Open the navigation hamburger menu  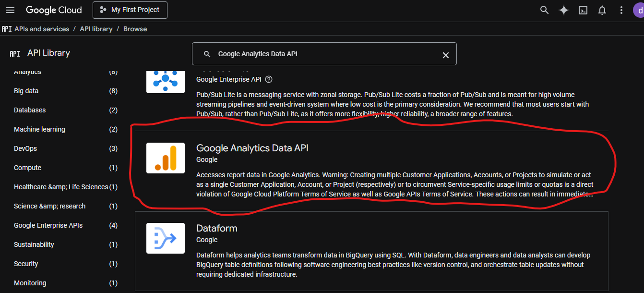pos(10,10)
